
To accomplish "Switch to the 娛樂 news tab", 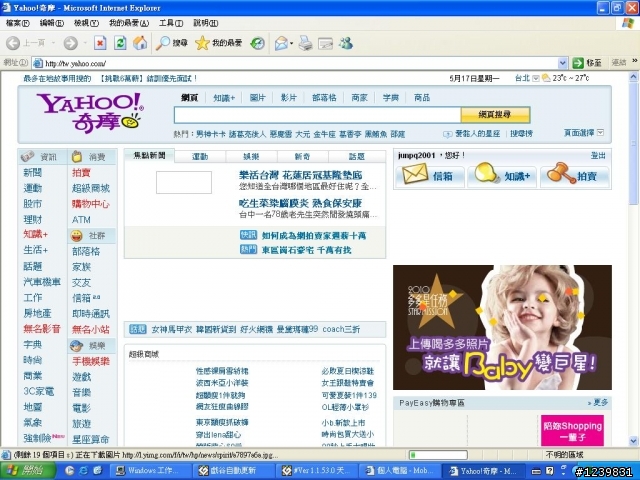I will [251, 156].
